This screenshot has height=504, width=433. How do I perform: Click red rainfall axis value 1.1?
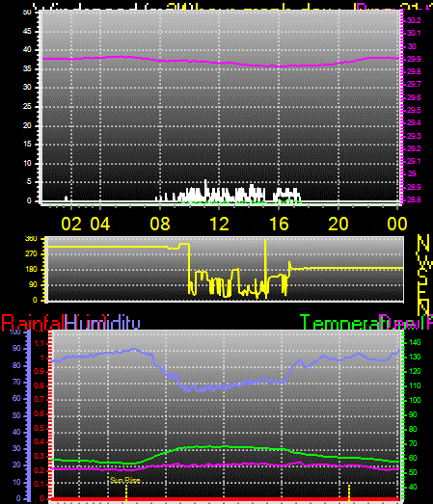pyautogui.click(x=39, y=344)
